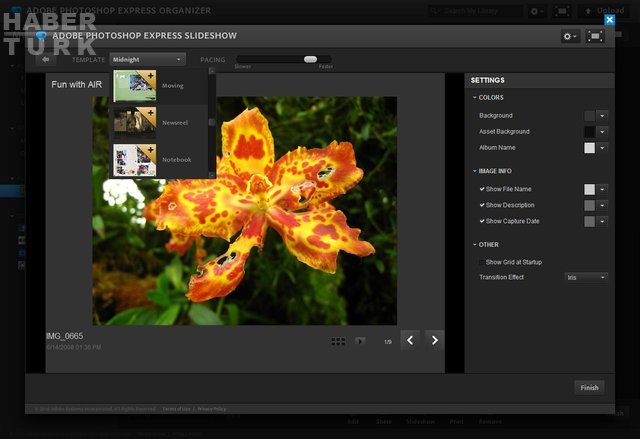Toggle Show Capture Date option
The width and height of the screenshot is (640, 439).
tap(482, 221)
